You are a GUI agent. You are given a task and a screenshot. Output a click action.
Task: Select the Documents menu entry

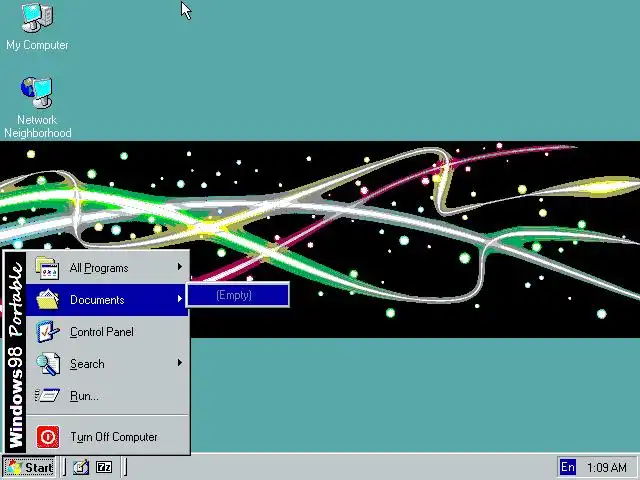(107, 300)
